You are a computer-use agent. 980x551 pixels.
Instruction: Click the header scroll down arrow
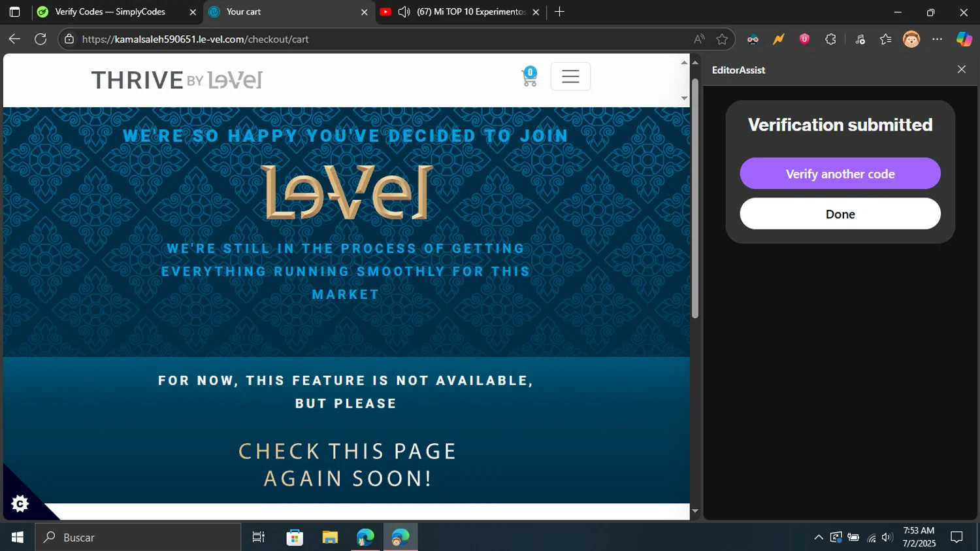[x=684, y=98]
